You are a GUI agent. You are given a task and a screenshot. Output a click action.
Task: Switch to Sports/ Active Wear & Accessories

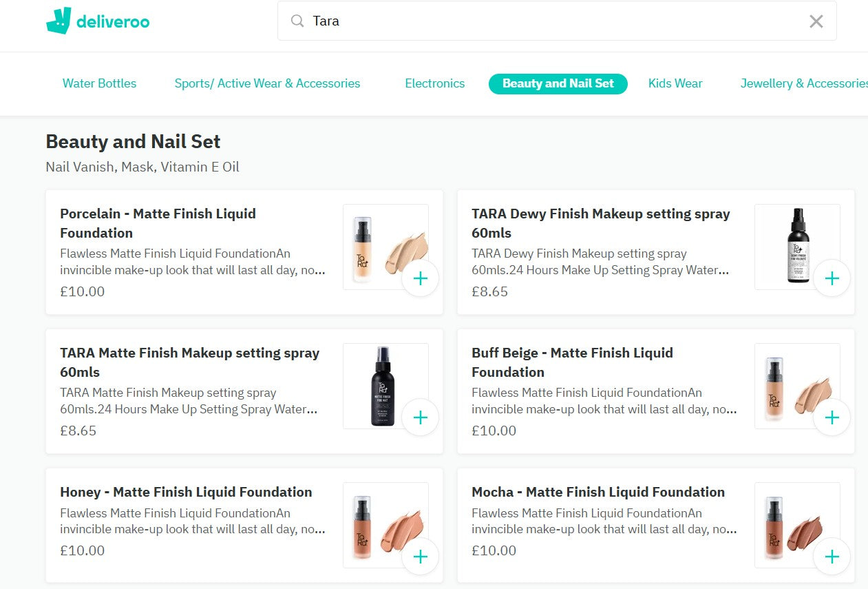(x=267, y=83)
